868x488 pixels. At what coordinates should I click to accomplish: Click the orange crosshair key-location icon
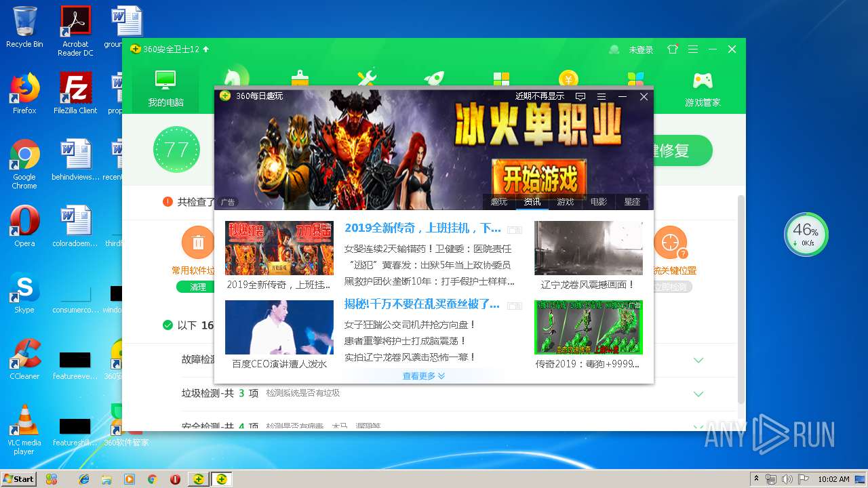click(x=670, y=243)
